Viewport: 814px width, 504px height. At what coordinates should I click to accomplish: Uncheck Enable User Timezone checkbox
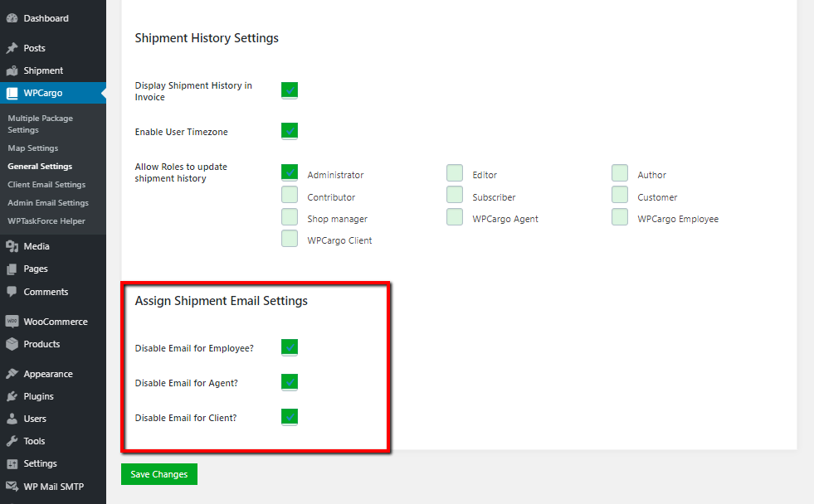click(x=290, y=131)
